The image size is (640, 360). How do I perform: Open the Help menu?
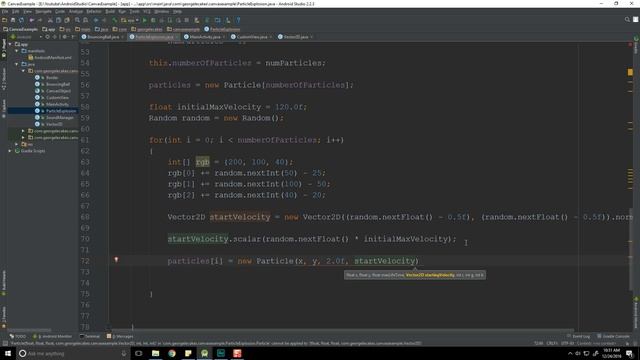(177, 11)
